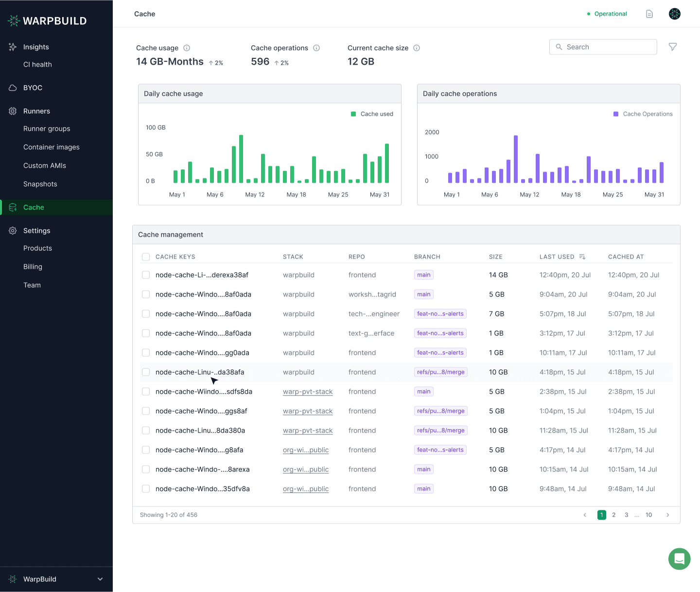
Task: Click the info icon beside Cache operations
Action: click(x=316, y=48)
